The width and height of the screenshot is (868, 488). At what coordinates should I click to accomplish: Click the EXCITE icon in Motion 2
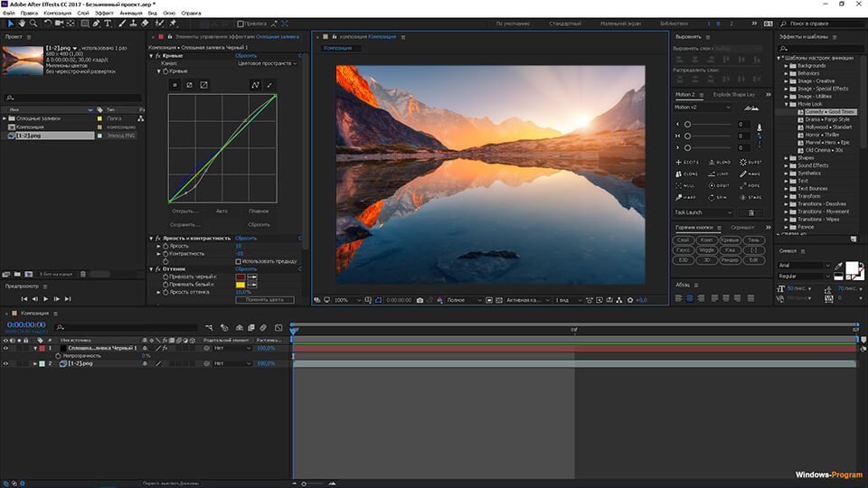click(x=685, y=162)
